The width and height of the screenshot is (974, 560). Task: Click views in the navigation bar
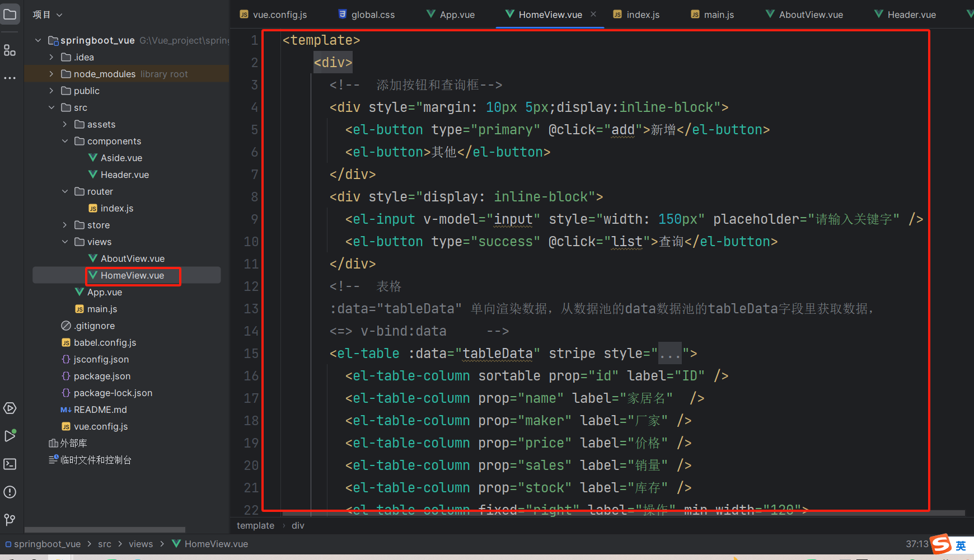pos(141,544)
